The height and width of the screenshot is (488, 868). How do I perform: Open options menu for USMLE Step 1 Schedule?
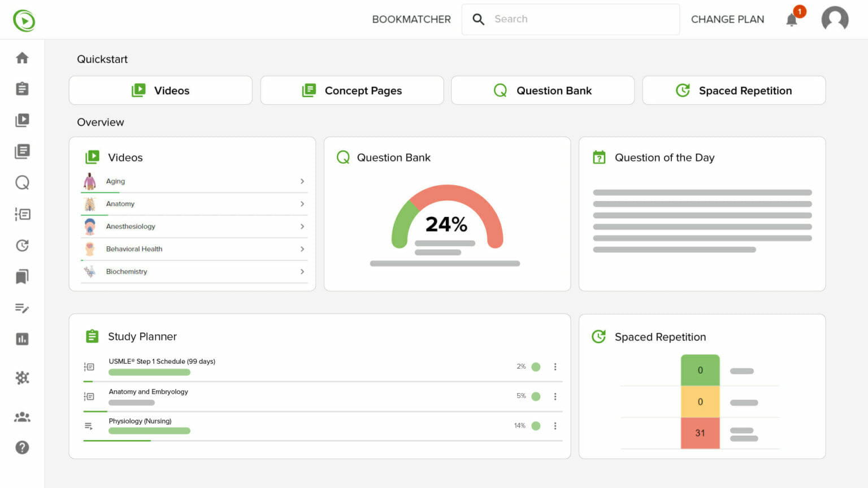[x=555, y=367]
